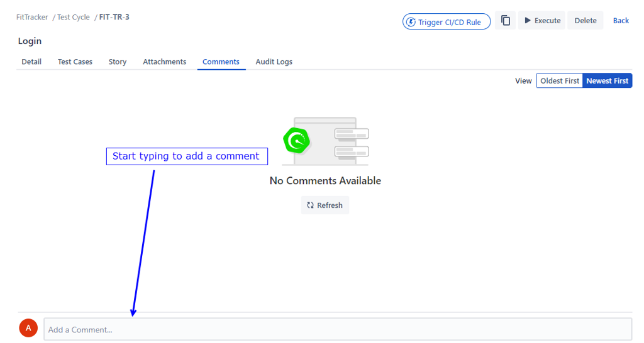View the Audit Logs tab
This screenshot has height=343, width=644.
click(x=274, y=62)
